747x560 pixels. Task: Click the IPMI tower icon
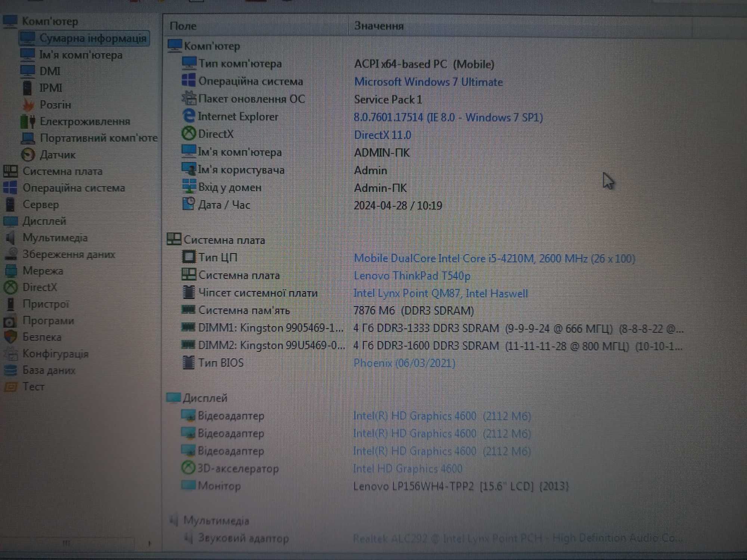click(x=27, y=88)
